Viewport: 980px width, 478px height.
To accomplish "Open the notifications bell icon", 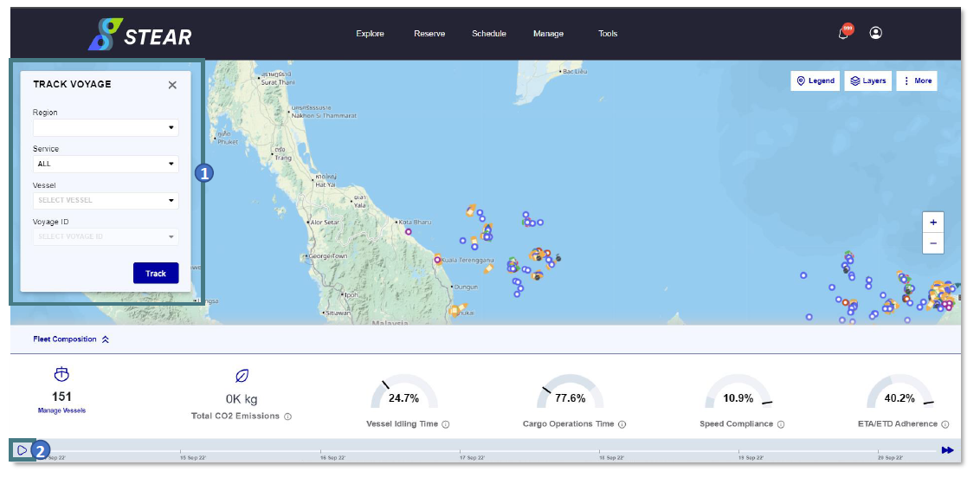I will (844, 33).
